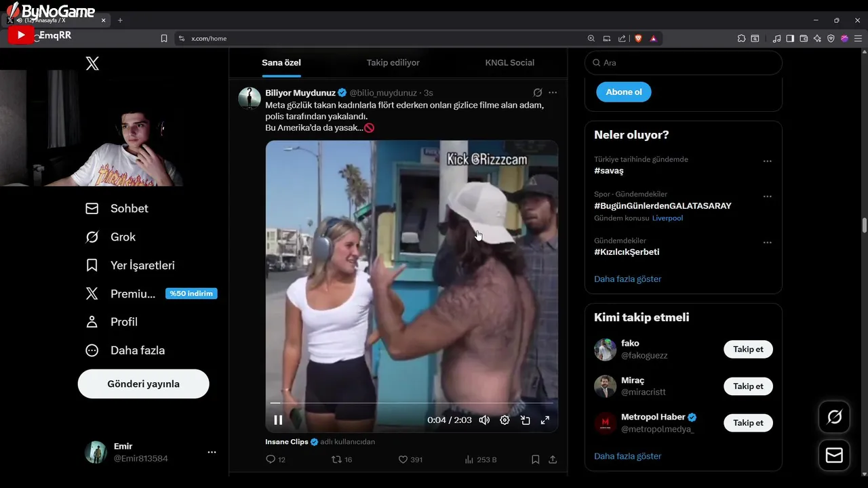The image size is (868, 488).
Task: Open the floating messages button
Action: click(x=835, y=456)
